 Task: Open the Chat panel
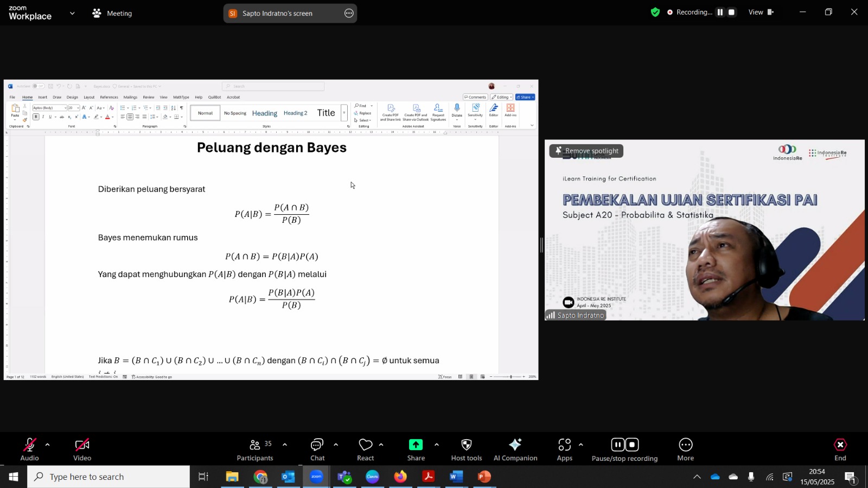click(x=317, y=450)
